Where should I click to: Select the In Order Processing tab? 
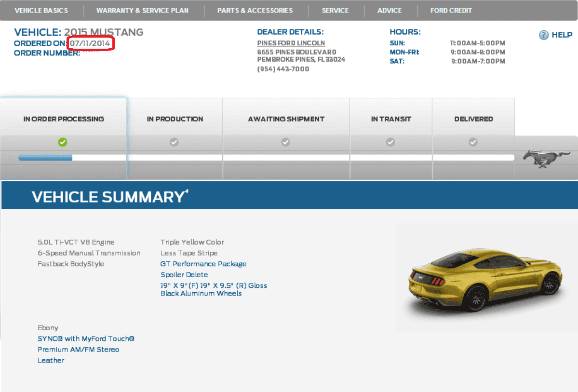64,119
